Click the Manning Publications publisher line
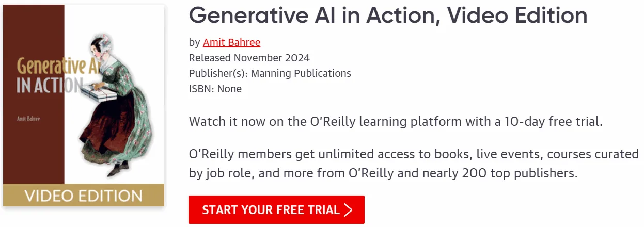644x227 pixels. coord(270,73)
